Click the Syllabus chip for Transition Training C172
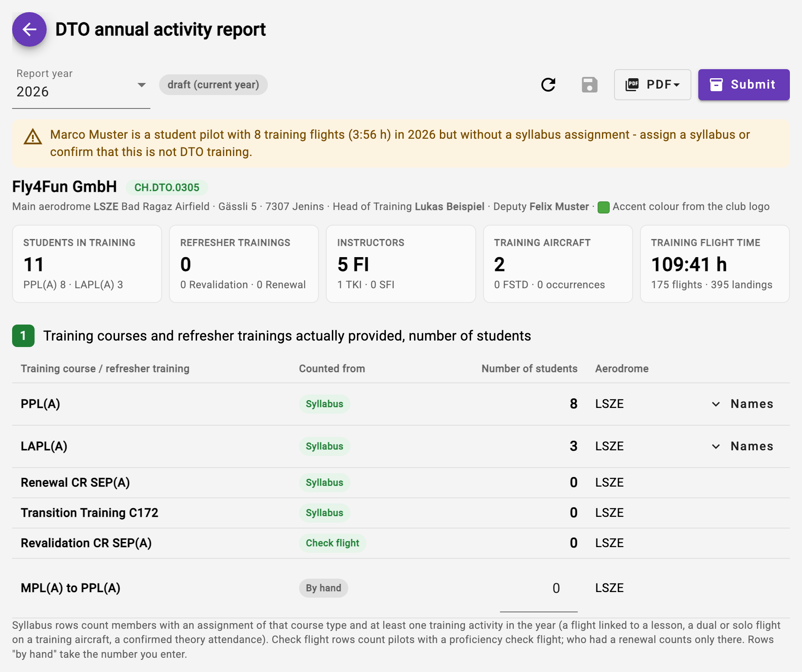The height and width of the screenshot is (672, 802). point(325,513)
